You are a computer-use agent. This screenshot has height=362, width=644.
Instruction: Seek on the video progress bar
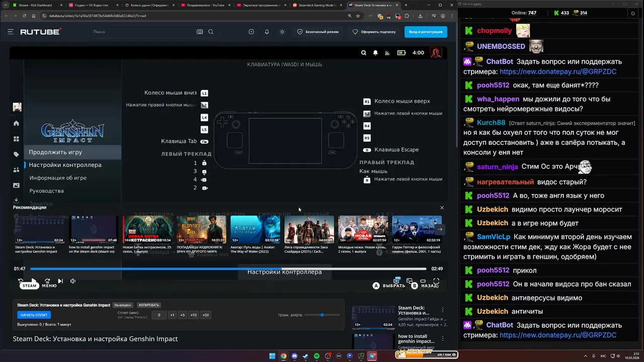click(x=228, y=269)
